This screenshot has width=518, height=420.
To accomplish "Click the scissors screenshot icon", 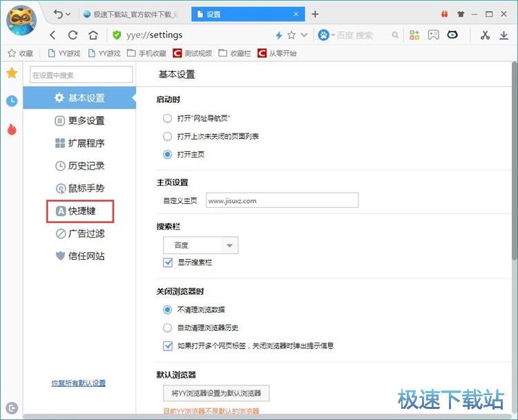I will [x=485, y=35].
